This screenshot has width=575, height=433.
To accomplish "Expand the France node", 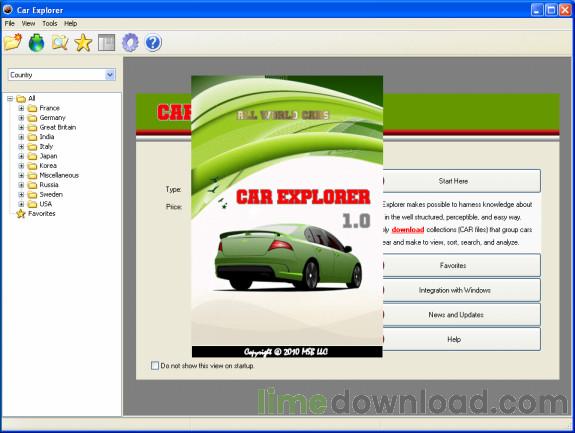I will [21, 108].
